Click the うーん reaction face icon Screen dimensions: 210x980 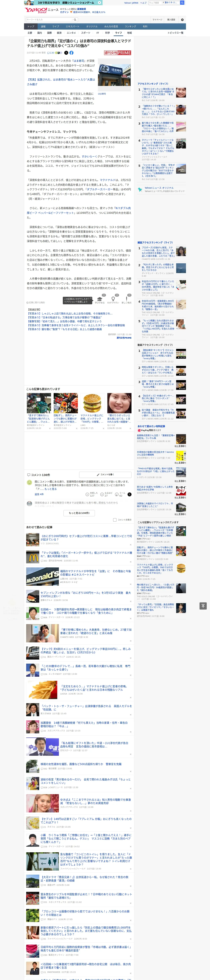pos(117,494)
